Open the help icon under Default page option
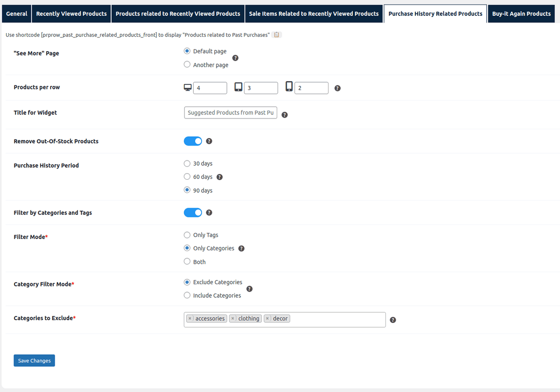The height and width of the screenshot is (392, 560). (235, 58)
